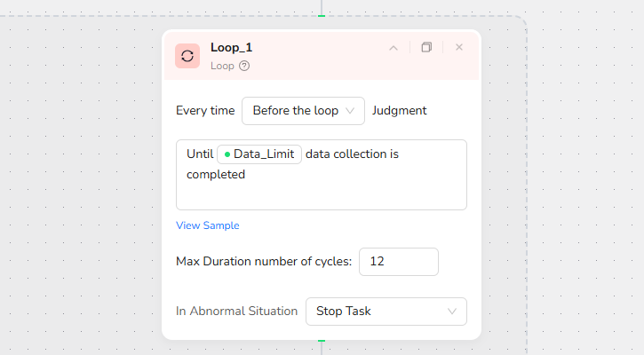The image size is (644, 355).
Task: Click the word "completed" in the condition box
Action: point(216,175)
